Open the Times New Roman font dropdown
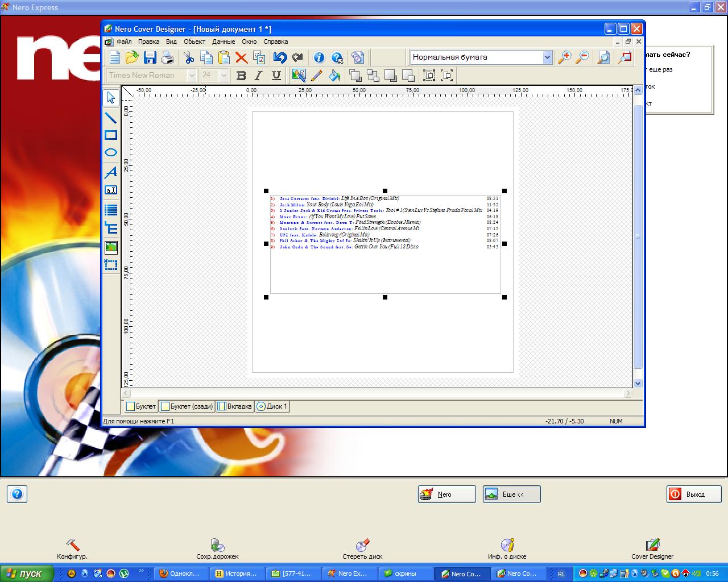 pyautogui.click(x=192, y=75)
